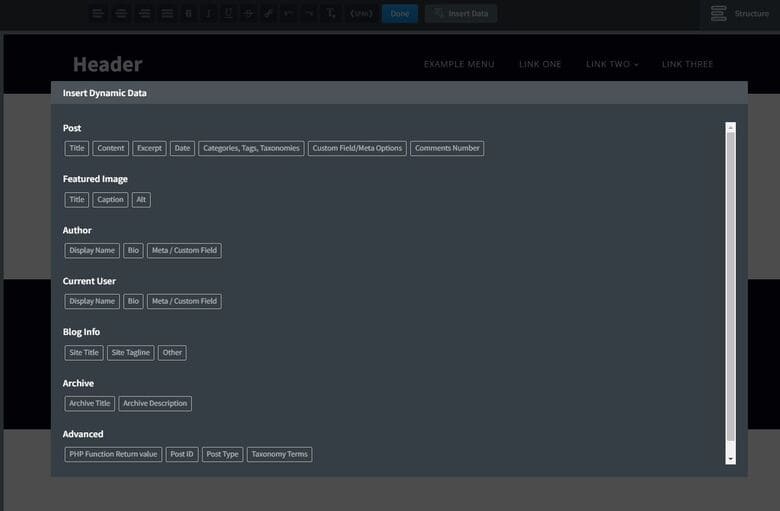
Task: Click the Advanced section heading
Action: click(83, 434)
